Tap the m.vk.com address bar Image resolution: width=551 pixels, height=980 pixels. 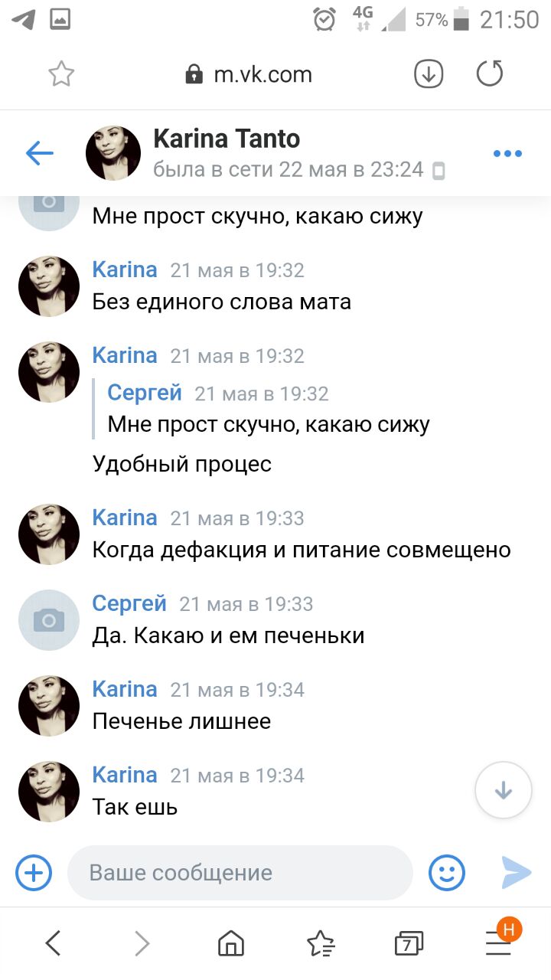click(x=249, y=74)
